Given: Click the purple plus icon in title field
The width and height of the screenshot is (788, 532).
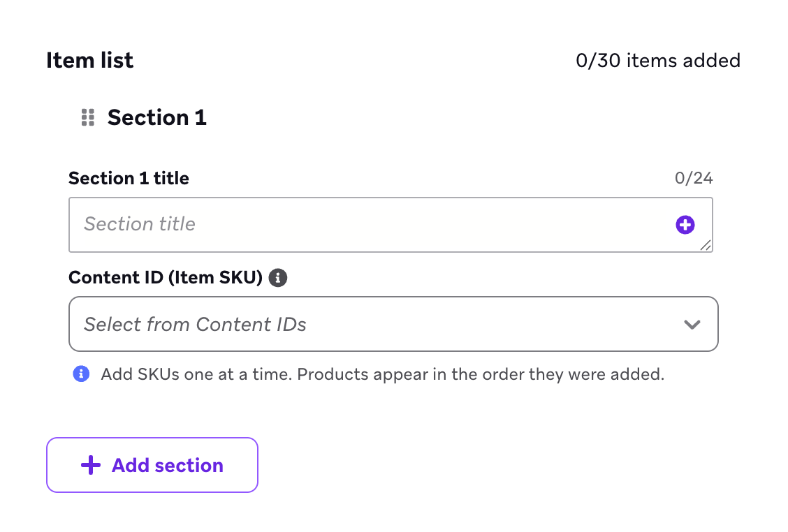Looking at the screenshot, I should (x=685, y=224).
